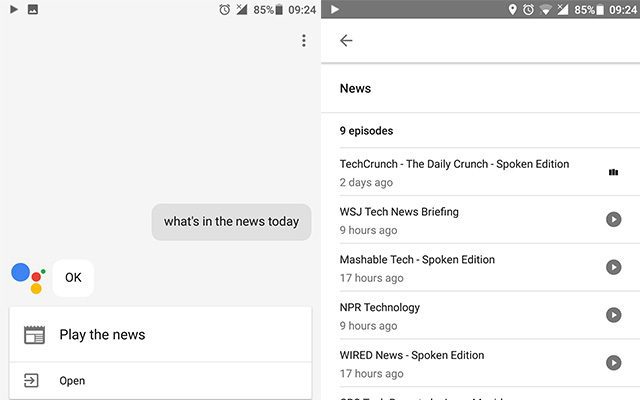Image resolution: width=640 pixels, height=400 pixels.
Task: Tap the Open action label
Action: click(x=72, y=381)
